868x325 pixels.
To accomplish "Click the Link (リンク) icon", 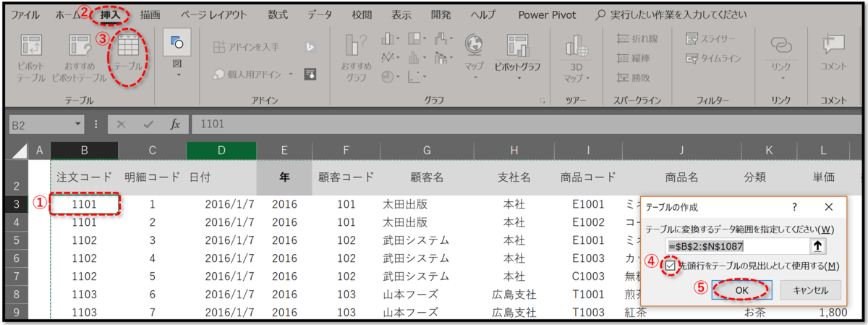I will [x=781, y=45].
